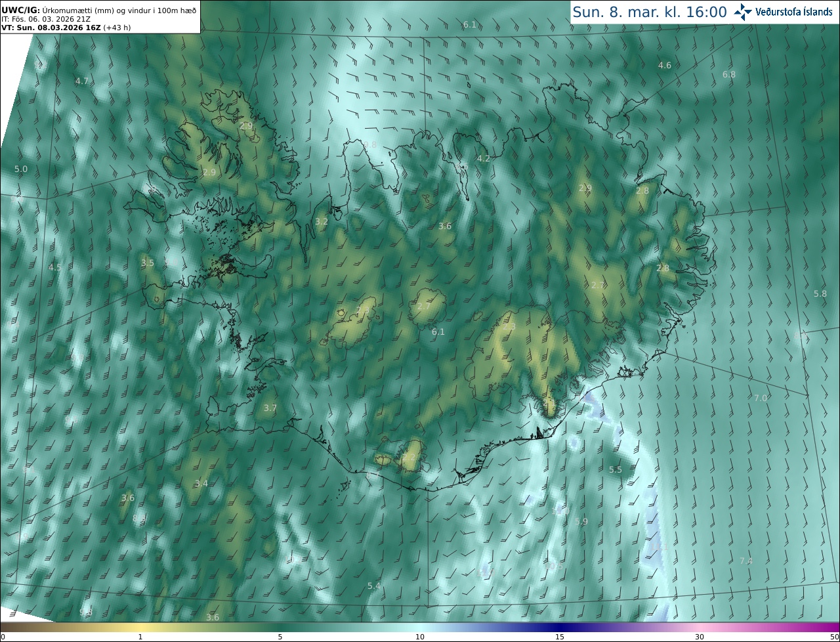Click the 10 tick label on colour scale
Viewport: 840px width, 642px height.
(420, 637)
